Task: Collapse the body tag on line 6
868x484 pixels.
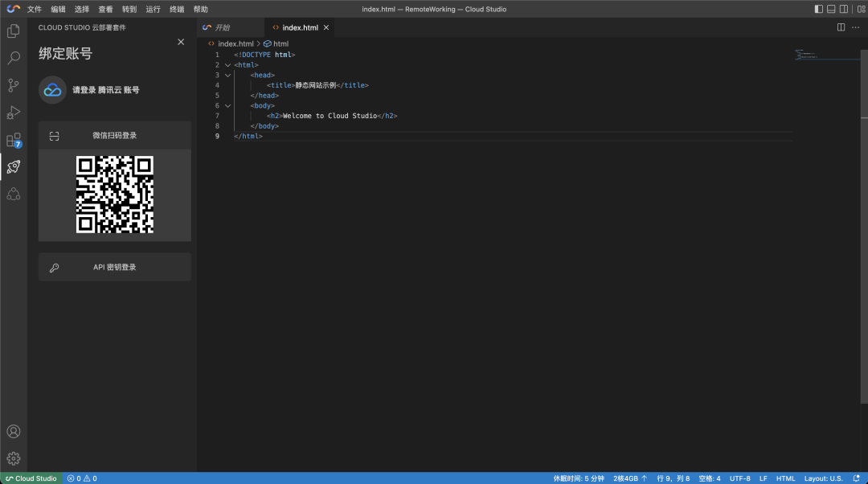Action: coord(227,106)
